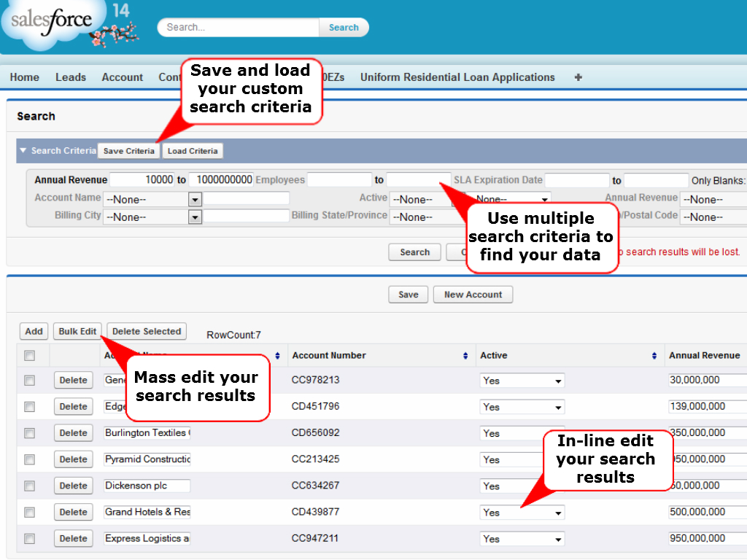Click the Bulk Edit button

pos(77,331)
